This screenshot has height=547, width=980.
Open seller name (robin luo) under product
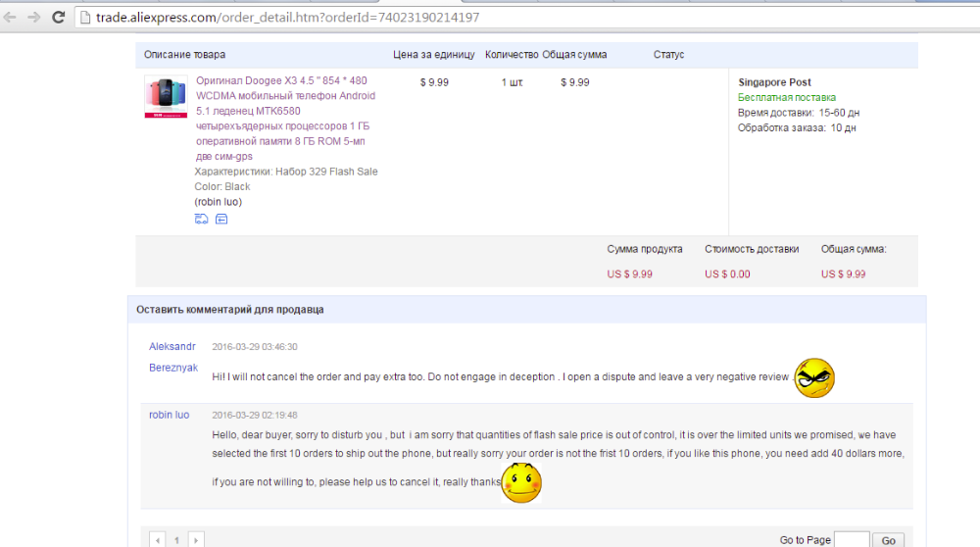click(x=219, y=202)
